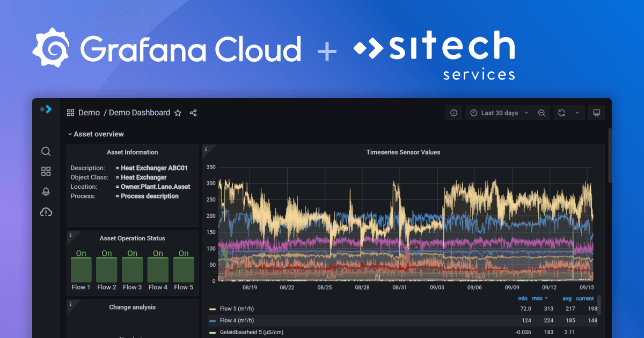
Task: Enable kiosk mode with the TV icon
Action: pos(596,113)
